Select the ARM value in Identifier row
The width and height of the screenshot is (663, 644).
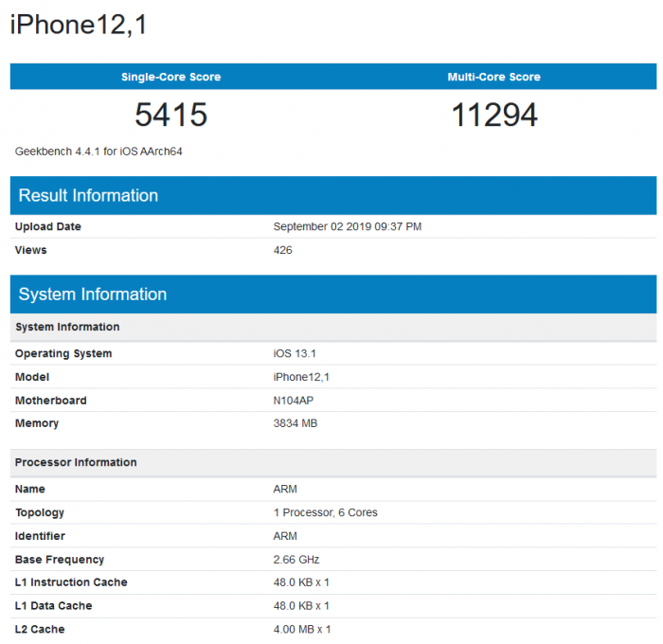(x=285, y=536)
